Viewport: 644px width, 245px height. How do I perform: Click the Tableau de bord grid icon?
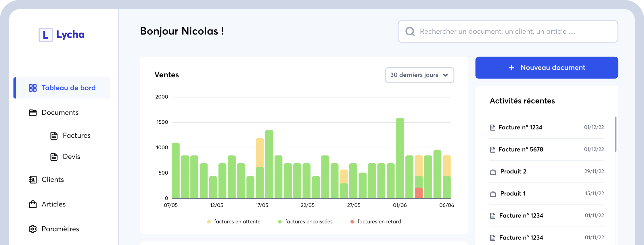coord(33,88)
